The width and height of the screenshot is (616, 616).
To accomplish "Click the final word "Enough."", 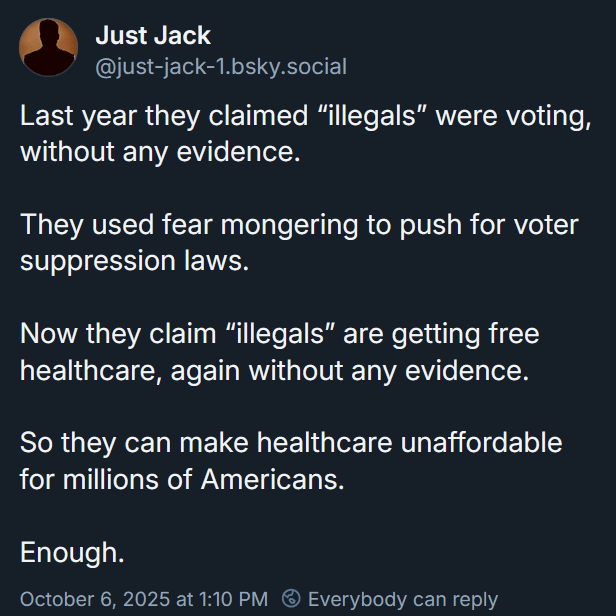I will 73,551.
